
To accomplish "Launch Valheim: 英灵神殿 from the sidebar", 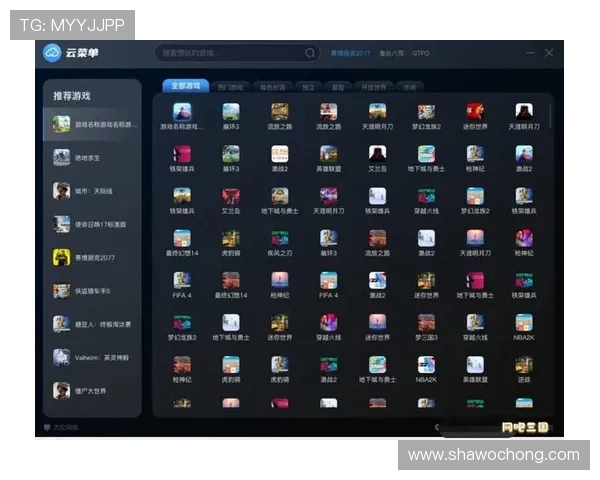I will tap(96, 357).
